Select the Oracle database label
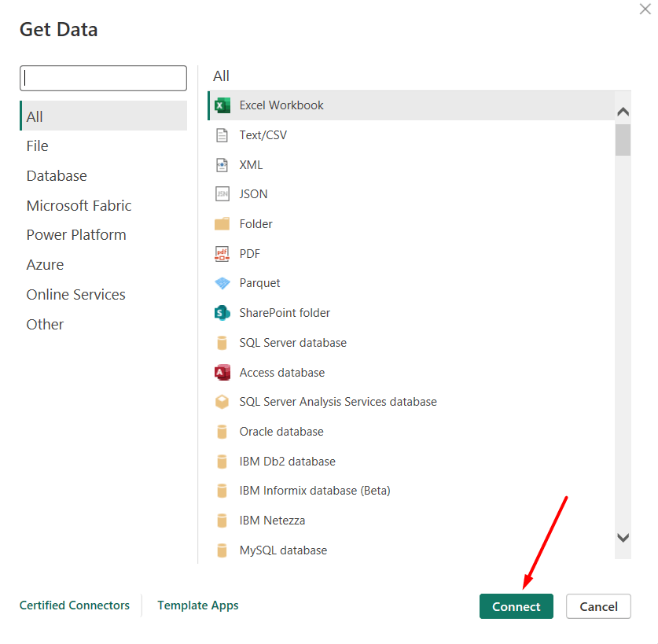Screen dimensions: 658x644 281,432
